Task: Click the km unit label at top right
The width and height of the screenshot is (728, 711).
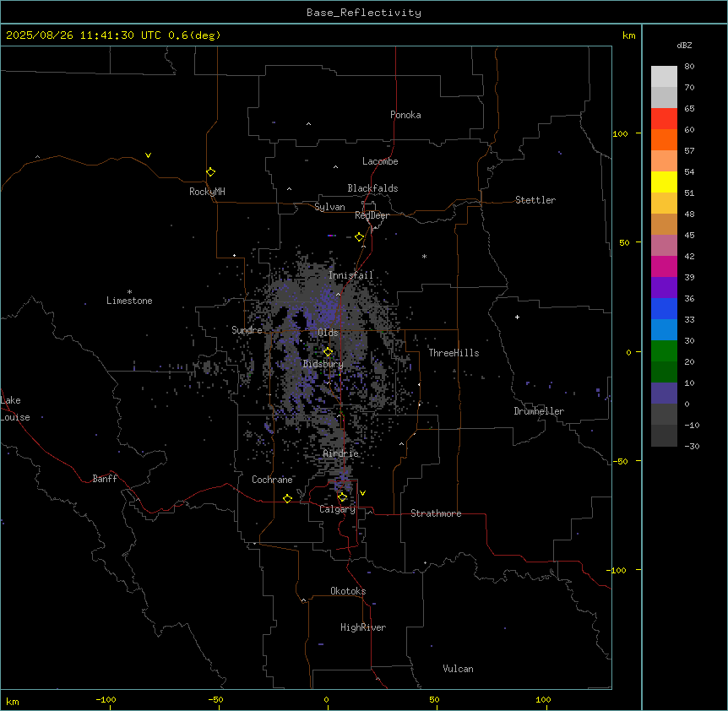Action: [628, 35]
